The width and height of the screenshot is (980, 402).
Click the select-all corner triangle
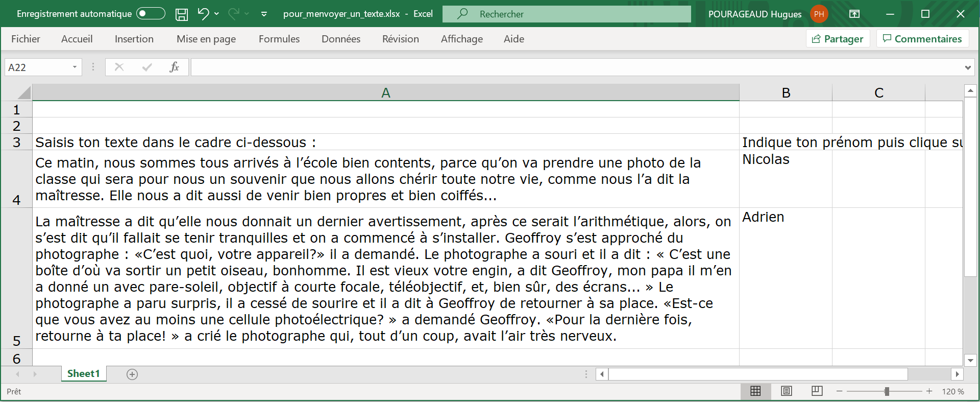click(24, 92)
